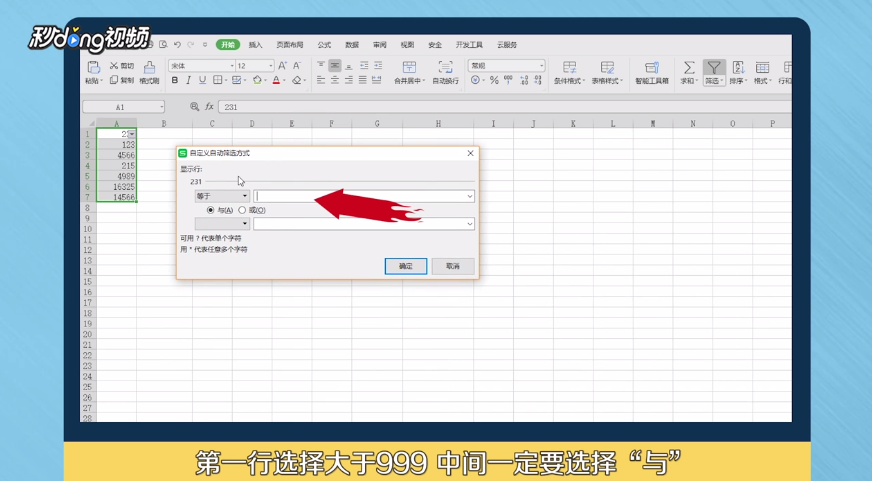Select cell A3 containing 4566
This screenshot has width=872, height=481.
pyautogui.click(x=116, y=155)
